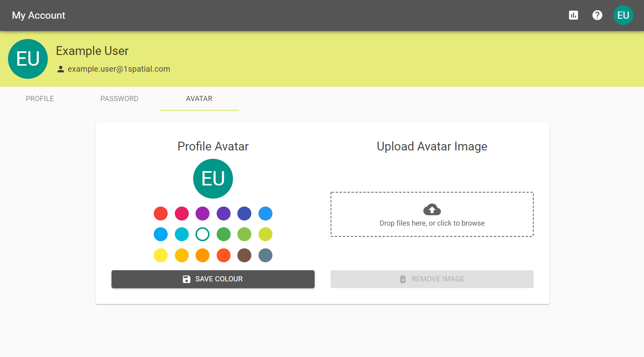Pick the light blue swatch starting second row

click(x=161, y=234)
